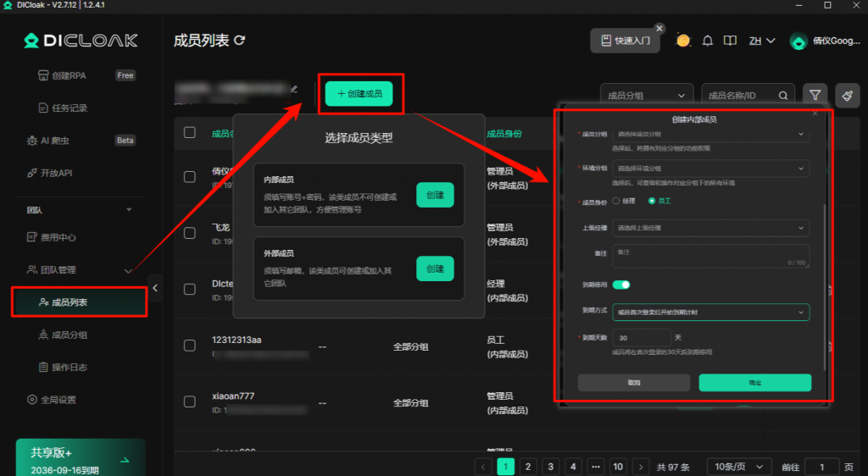Open the 到期方式 dropdown
The image size is (868, 476).
click(x=709, y=313)
